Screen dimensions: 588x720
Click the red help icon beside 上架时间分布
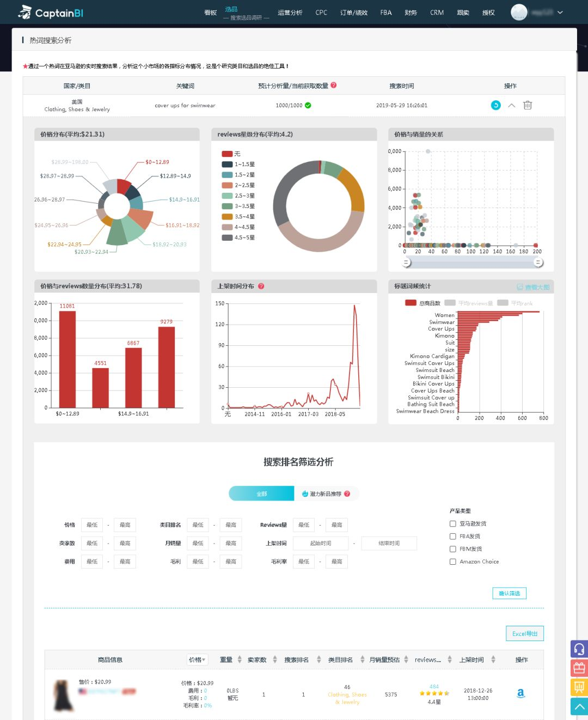click(261, 286)
